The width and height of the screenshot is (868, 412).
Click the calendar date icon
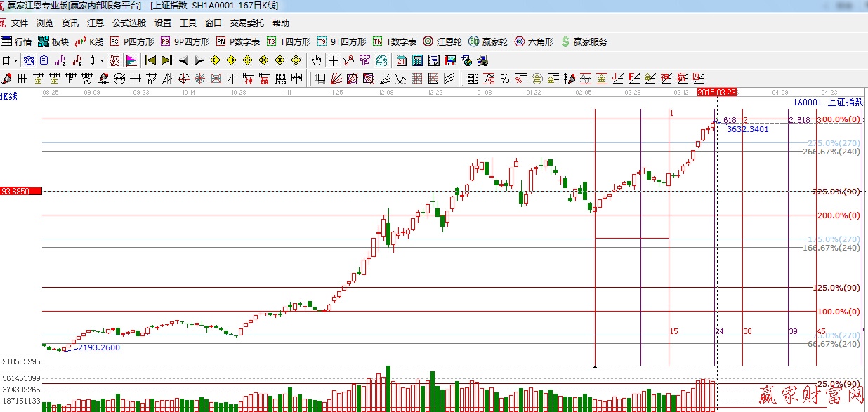(401, 60)
